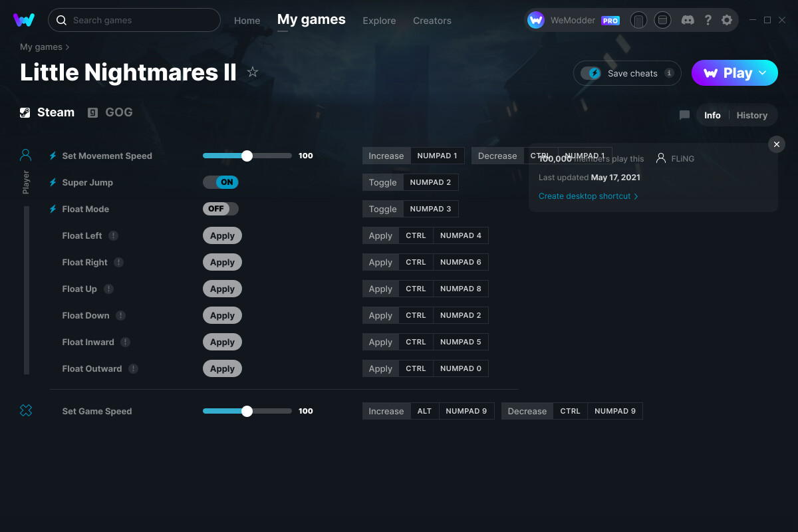
Task: Apply the Float Inward cheat
Action: [222, 342]
